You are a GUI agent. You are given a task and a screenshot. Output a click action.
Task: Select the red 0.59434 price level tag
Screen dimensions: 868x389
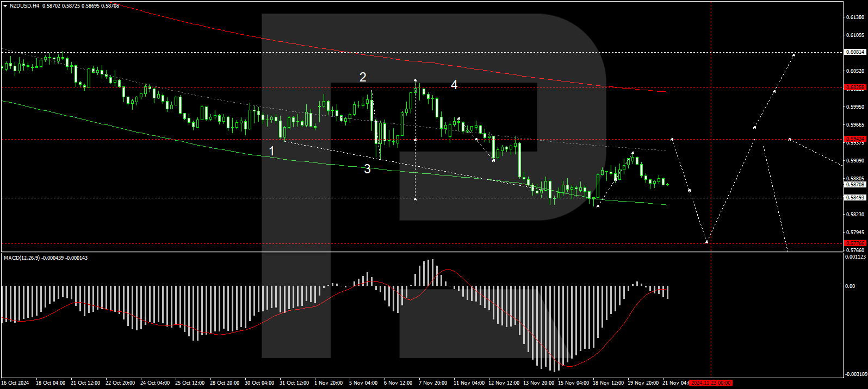pyautogui.click(x=855, y=139)
